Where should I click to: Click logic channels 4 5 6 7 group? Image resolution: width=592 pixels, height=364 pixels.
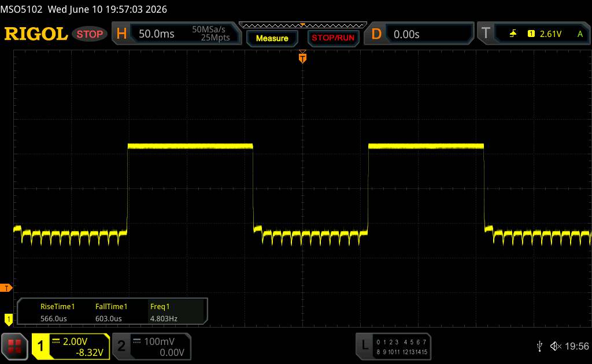coord(415,342)
